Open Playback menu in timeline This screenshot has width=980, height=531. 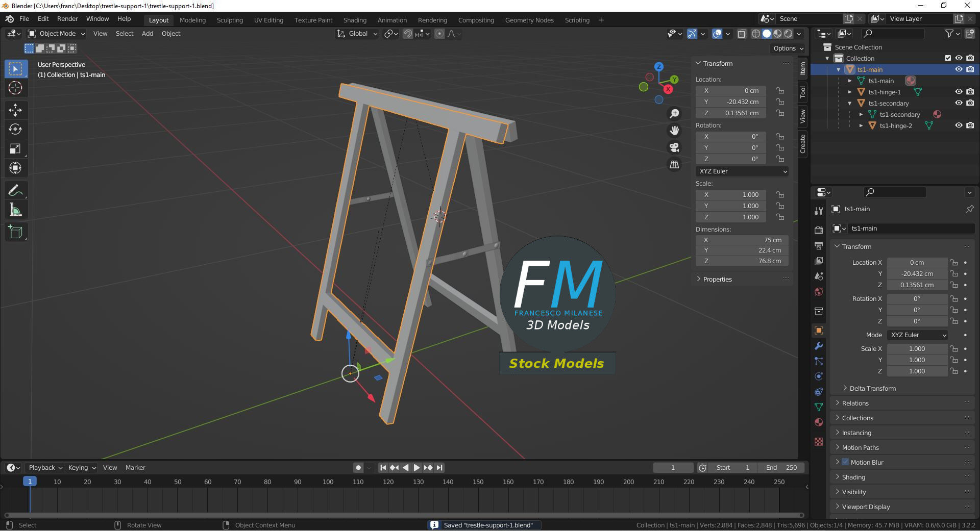pos(45,468)
